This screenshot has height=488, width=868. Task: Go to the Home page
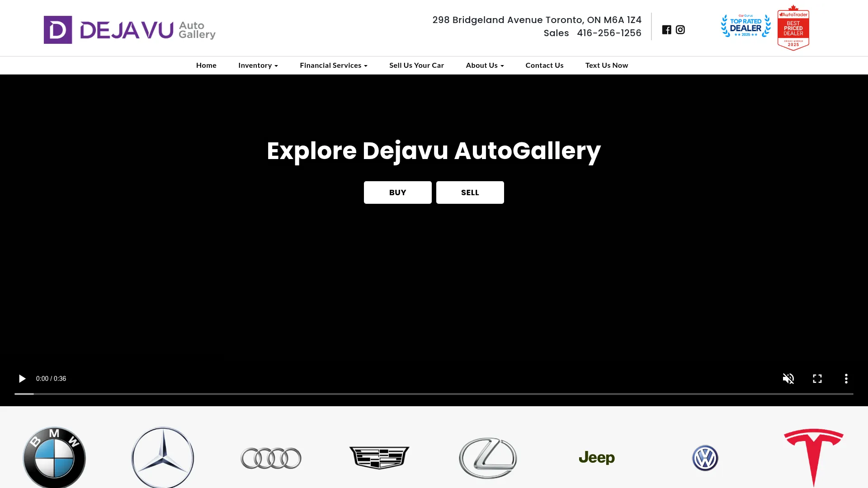tap(206, 66)
